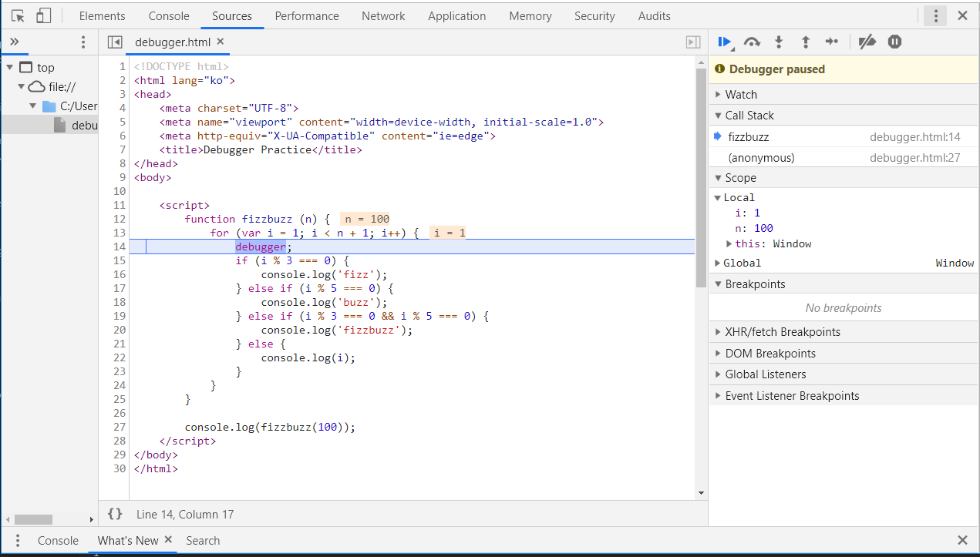This screenshot has width=980, height=557.
Task: Step into next function call
Action: [x=779, y=42]
